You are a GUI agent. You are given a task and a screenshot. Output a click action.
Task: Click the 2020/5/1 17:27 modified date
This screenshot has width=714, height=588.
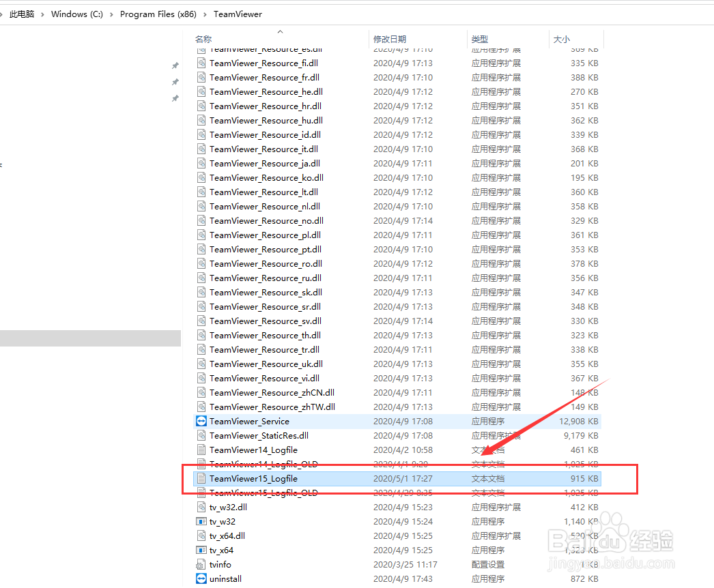pos(403,478)
